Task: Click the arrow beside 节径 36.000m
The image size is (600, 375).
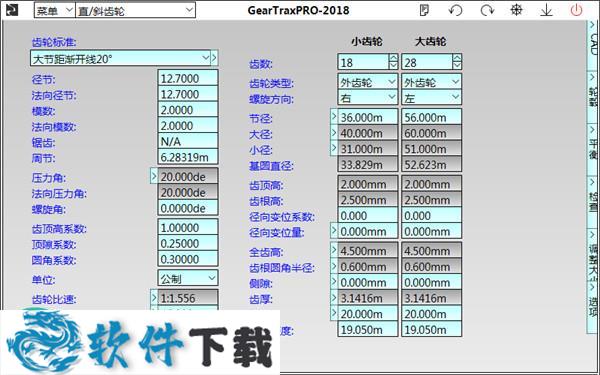Action: 334,116
